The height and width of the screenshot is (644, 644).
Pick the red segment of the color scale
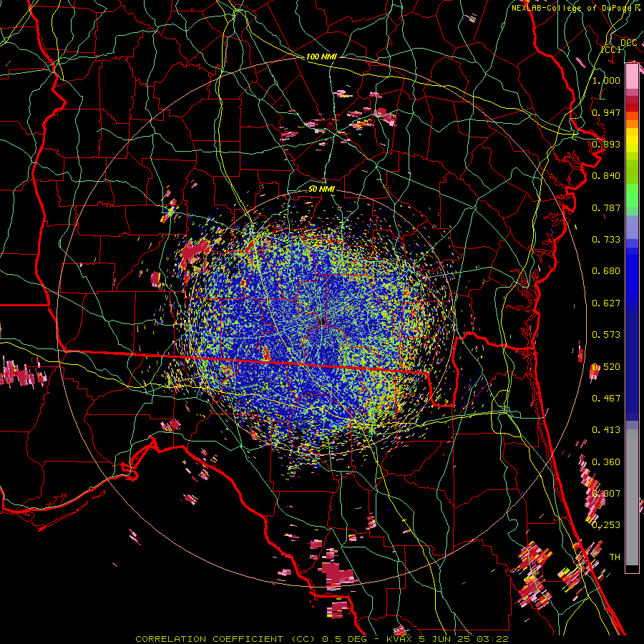coord(632,107)
